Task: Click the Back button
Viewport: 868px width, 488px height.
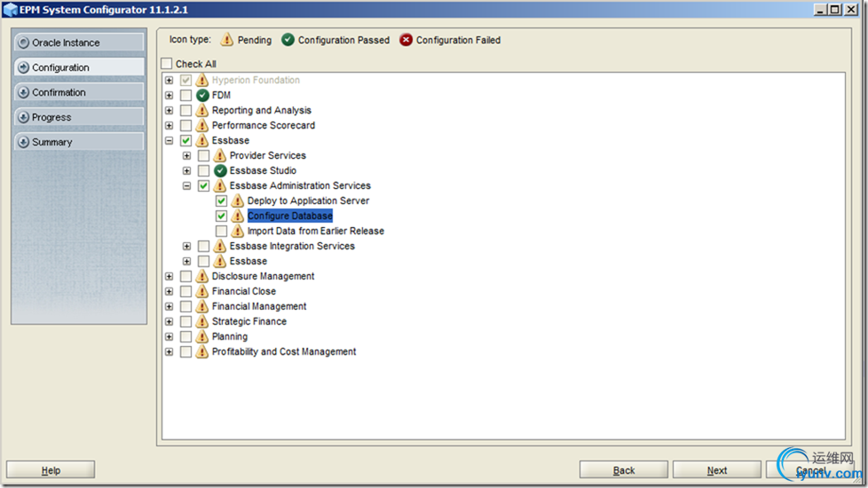Action: [624, 469]
